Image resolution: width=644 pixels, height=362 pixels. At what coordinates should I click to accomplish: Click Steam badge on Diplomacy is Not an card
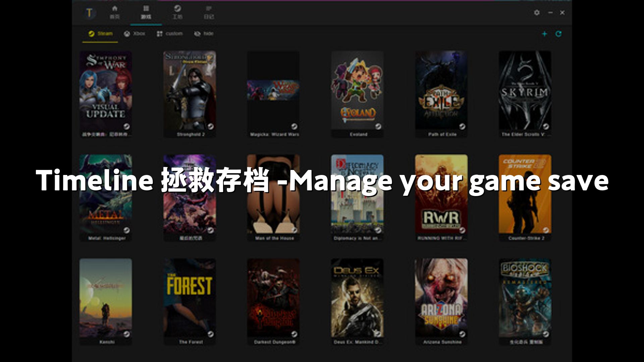click(x=378, y=230)
